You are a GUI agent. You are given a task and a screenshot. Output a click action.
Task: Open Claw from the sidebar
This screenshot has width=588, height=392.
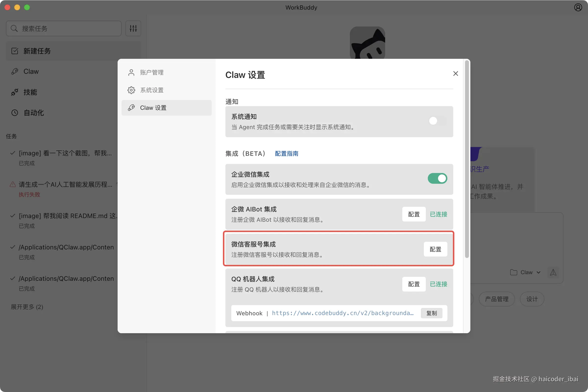pyautogui.click(x=31, y=72)
